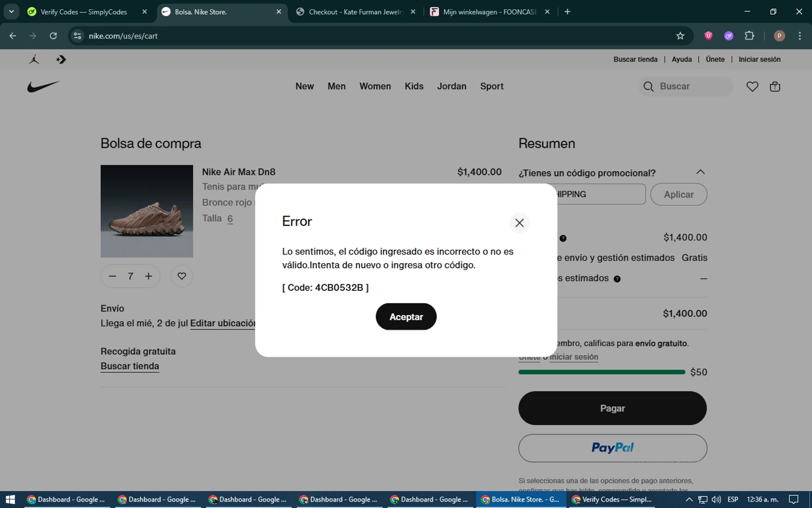Decrease quantity with the minus button

pyautogui.click(x=113, y=276)
